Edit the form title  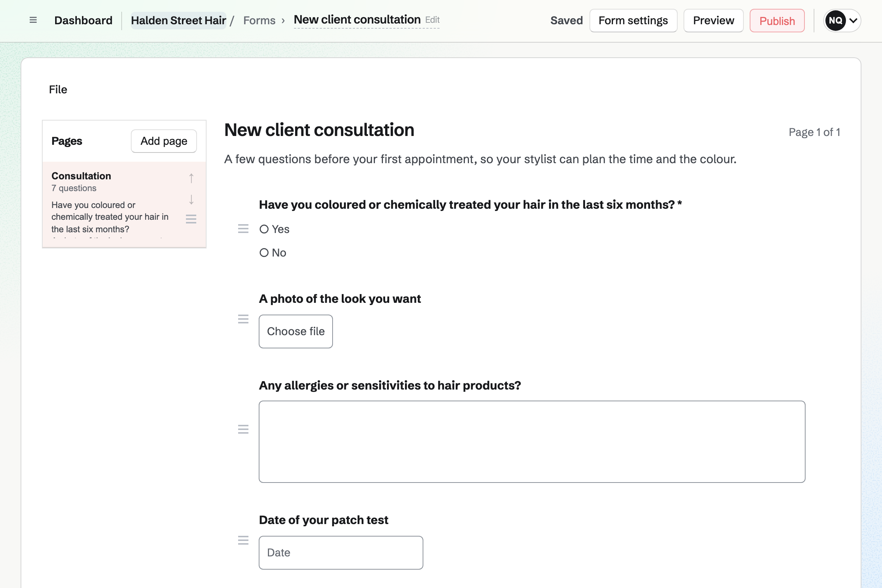pyautogui.click(x=432, y=20)
